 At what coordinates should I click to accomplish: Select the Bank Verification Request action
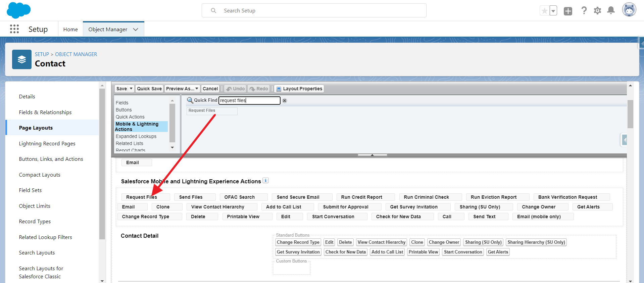572,197
